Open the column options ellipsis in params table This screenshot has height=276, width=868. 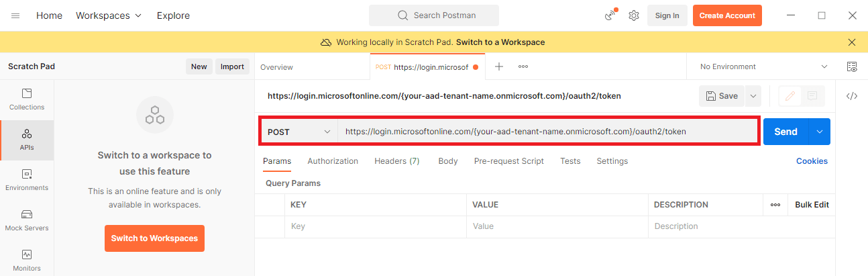pyautogui.click(x=775, y=205)
